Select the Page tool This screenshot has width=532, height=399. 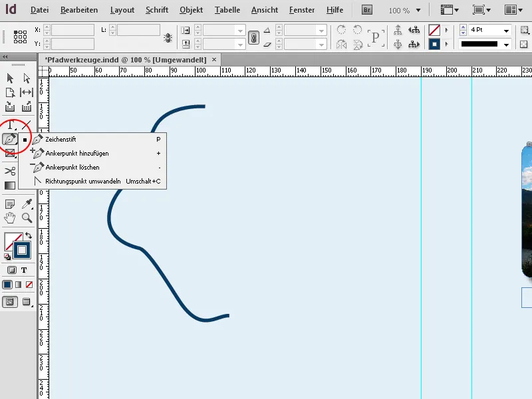(10, 92)
